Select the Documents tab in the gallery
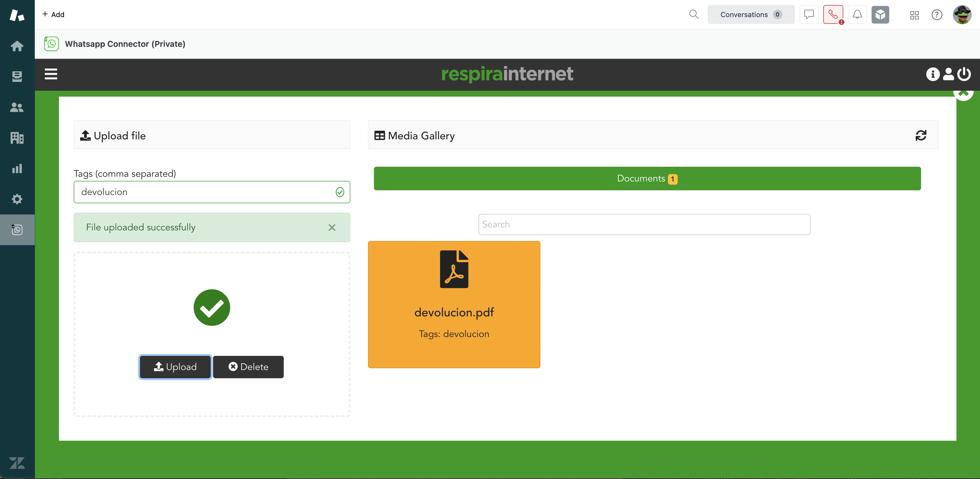 coord(647,179)
